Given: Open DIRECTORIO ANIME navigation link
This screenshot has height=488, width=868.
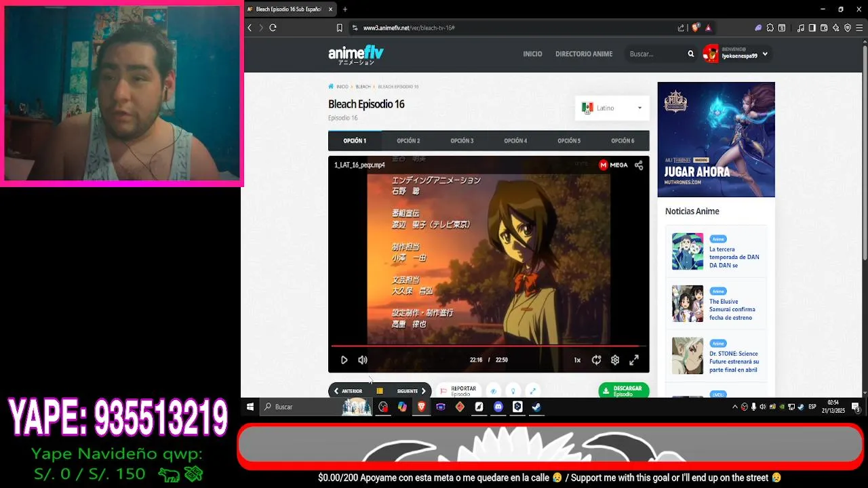Looking at the screenshot, I should click(584, 54).
